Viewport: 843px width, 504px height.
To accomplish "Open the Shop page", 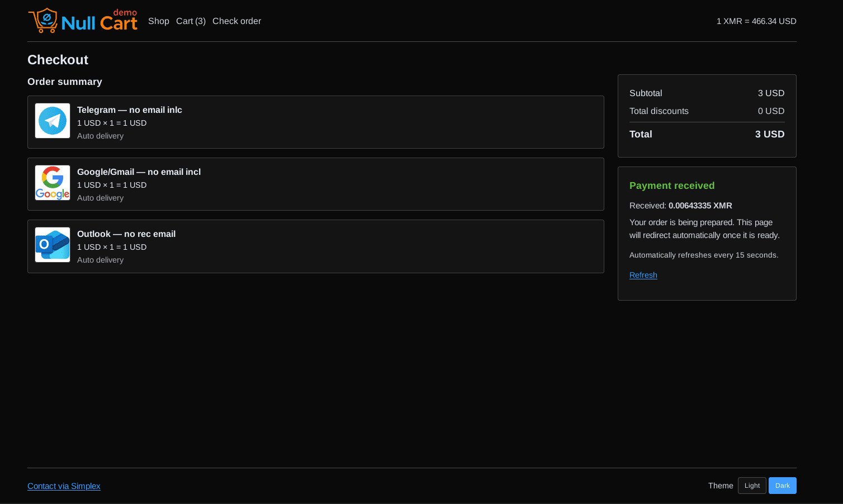I will click(x=159, y=21).
